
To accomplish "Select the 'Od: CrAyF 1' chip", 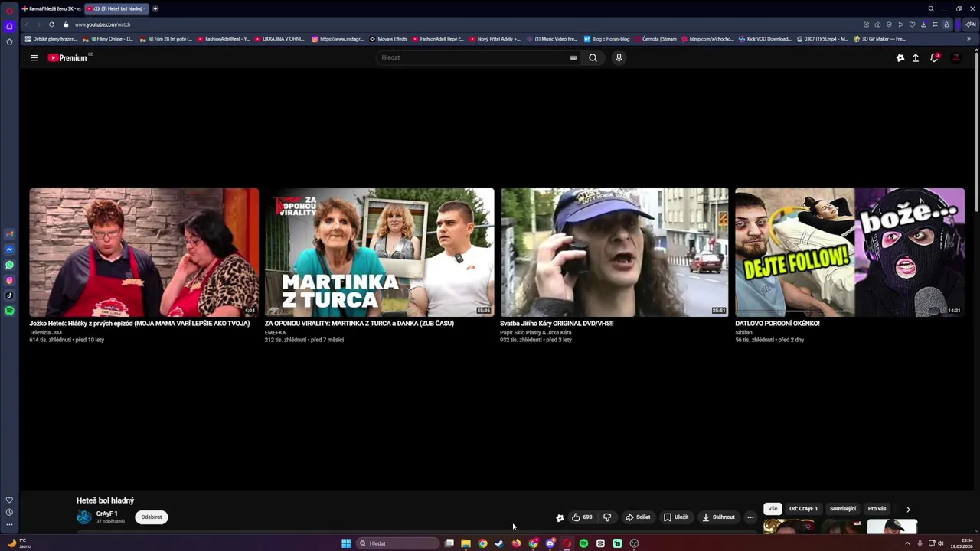I will (803, 509).
